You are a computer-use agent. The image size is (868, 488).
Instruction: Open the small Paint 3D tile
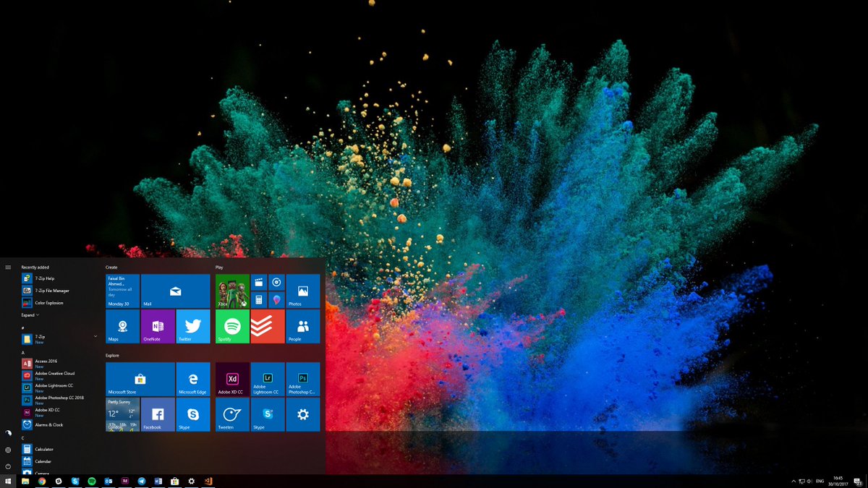(276, 299)
